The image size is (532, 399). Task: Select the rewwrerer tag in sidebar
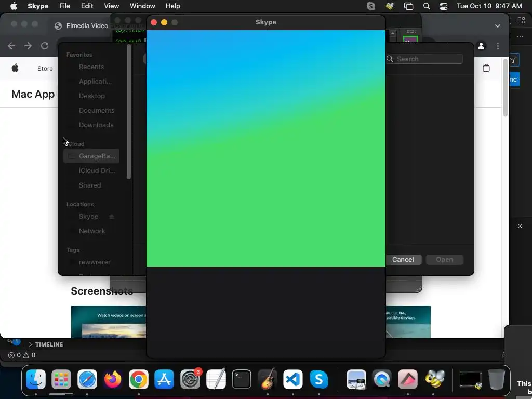[91, 262]
